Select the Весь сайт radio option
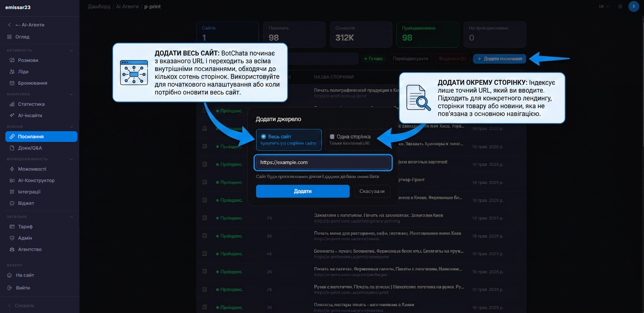The height and width of the screenshot is (313, 644). (289, 140)
